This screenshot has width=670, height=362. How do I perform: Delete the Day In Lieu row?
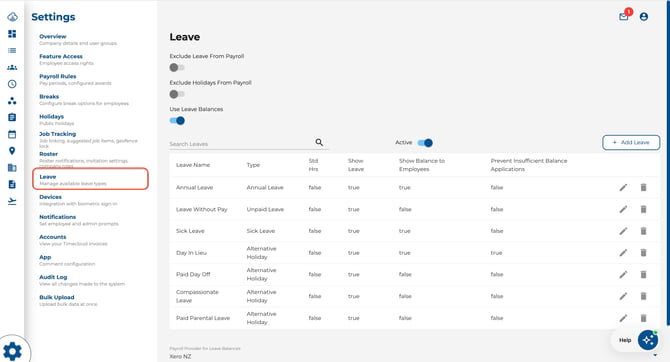tap(644, 253)
